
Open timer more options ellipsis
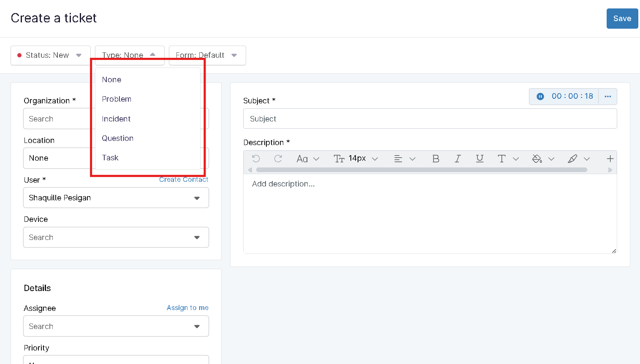click(x=607, y=97)
